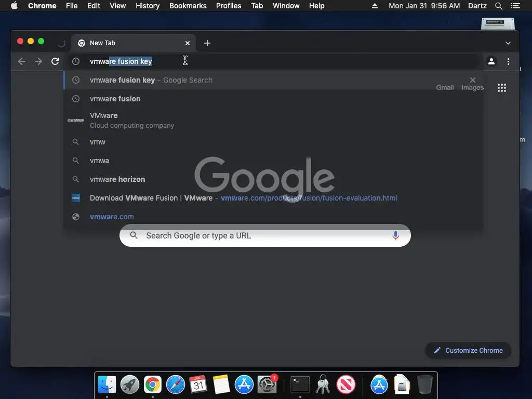Select the vmware horizon search suggestion
Screen dimensions: 532x399
(x=273, y=179)
